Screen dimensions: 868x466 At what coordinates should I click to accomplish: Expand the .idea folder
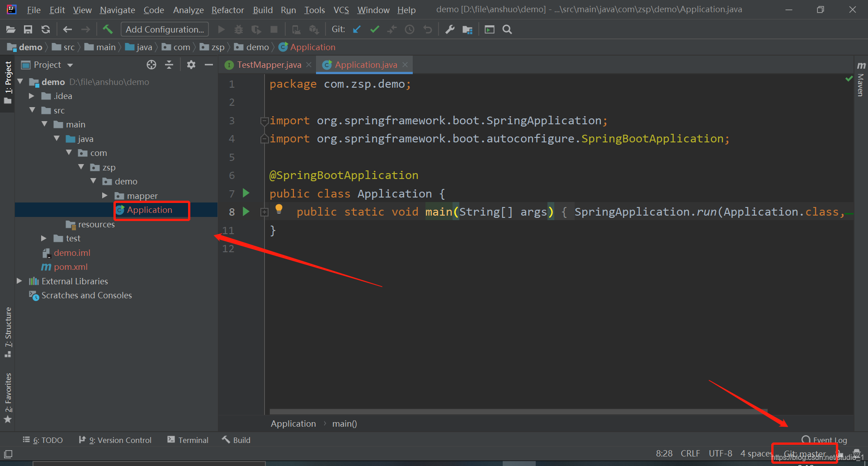(x=32, y=96)
